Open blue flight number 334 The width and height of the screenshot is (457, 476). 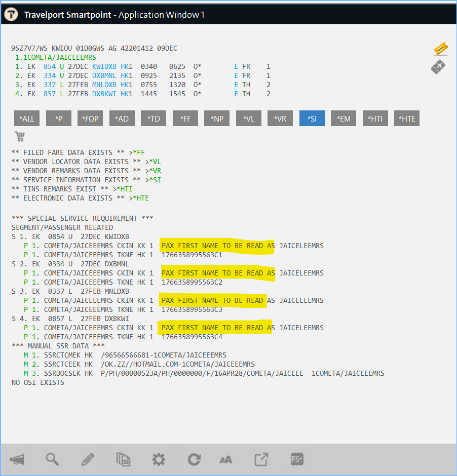click(x=50, y=75)
